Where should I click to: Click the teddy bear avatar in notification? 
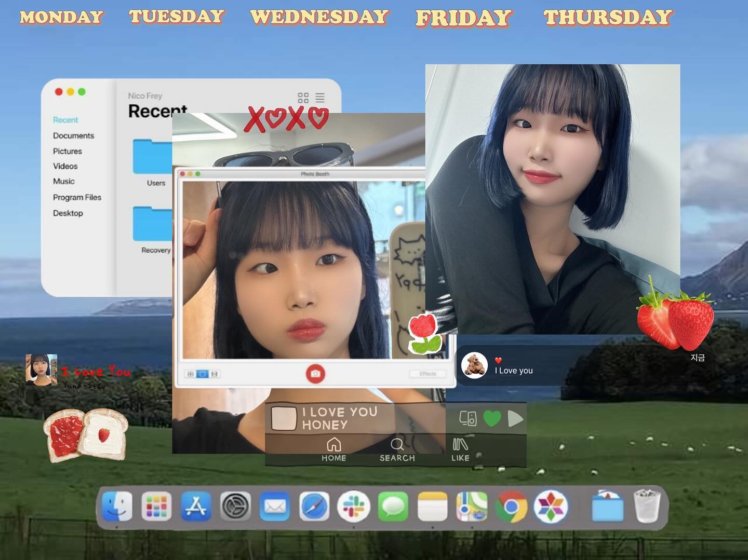[x=474, y=365]
